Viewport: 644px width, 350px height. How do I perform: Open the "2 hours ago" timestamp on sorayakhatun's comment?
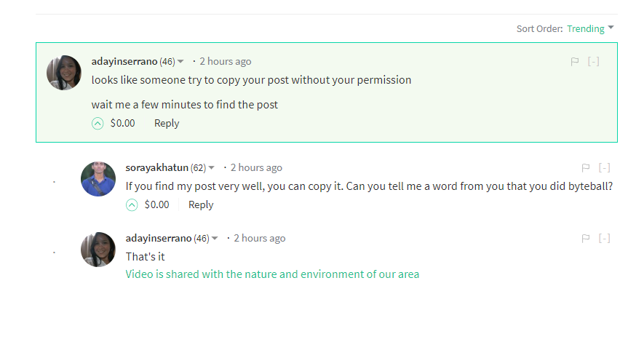click(x=256, y=168)
